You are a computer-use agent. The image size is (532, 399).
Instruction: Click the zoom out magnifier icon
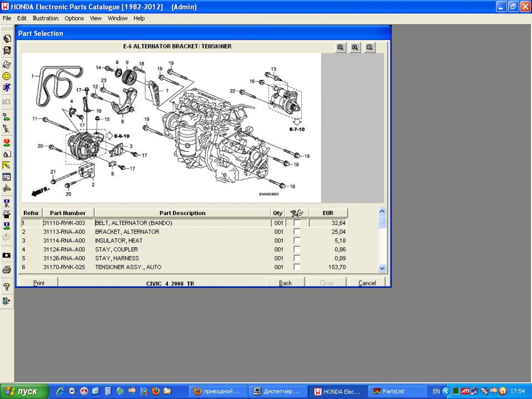(x=369, y=48)
